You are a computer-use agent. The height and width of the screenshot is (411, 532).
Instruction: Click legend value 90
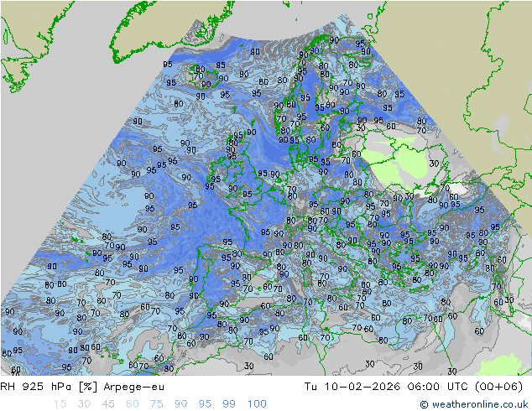[181, 404]
